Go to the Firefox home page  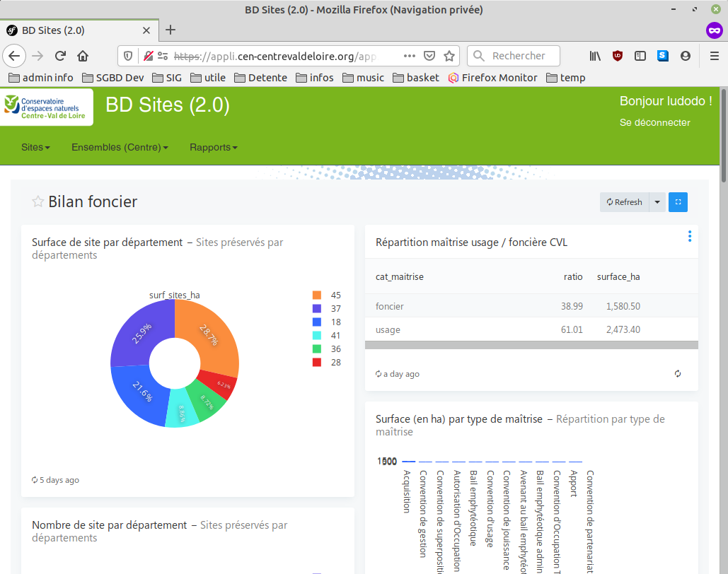click(83, 56)
